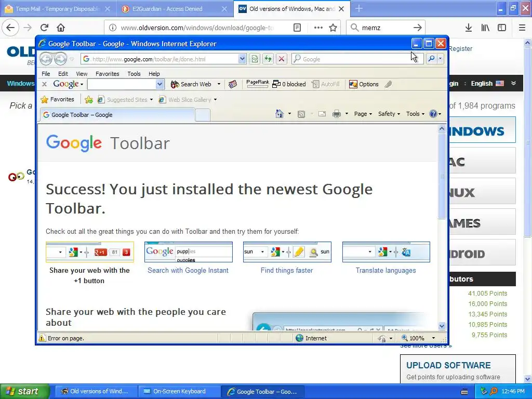Click the IE Home icon

279,114
